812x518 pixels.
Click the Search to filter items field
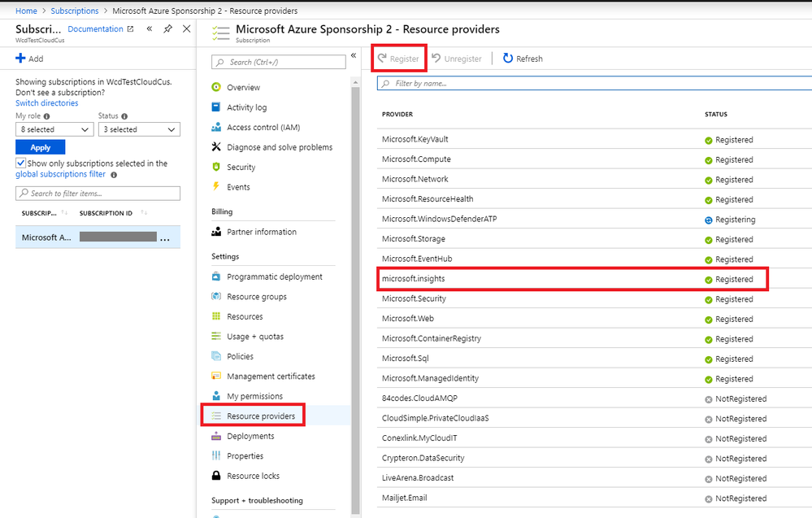coord(98,194)
